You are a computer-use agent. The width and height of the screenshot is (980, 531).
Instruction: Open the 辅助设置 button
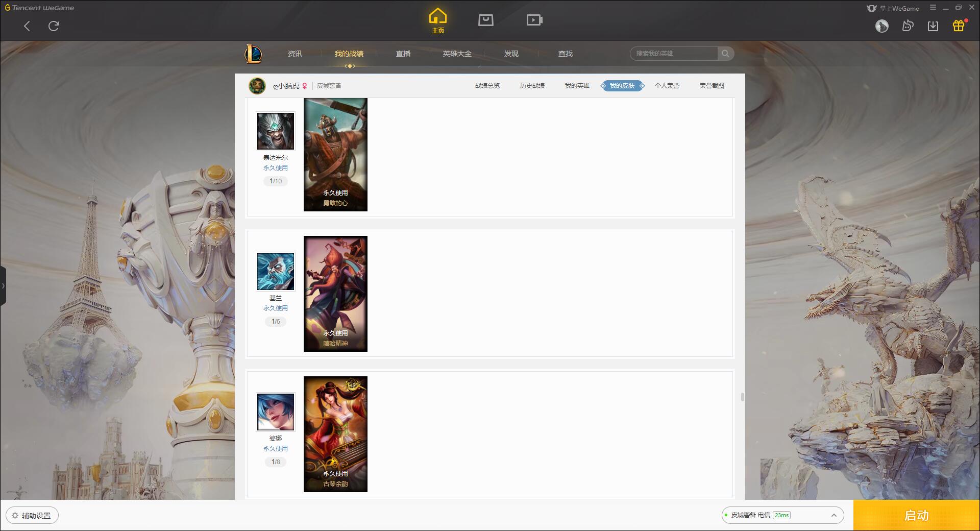coord(32,515)
